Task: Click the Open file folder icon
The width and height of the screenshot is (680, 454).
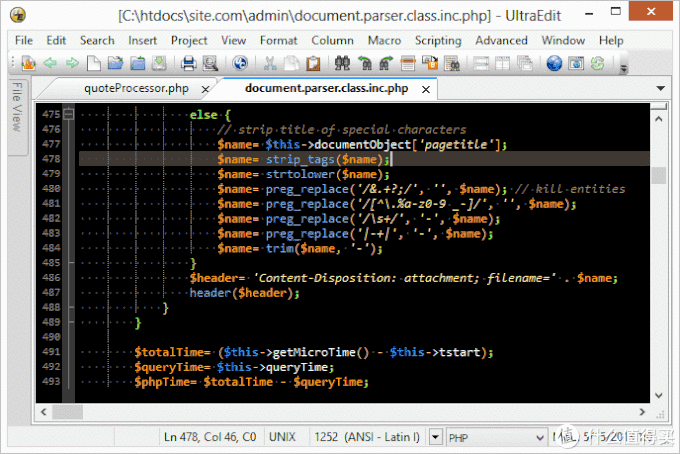Action: tap(115, 63)
